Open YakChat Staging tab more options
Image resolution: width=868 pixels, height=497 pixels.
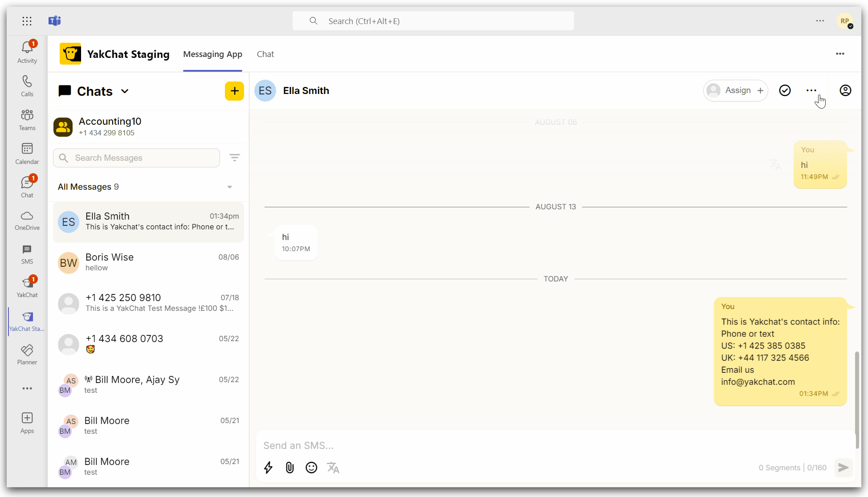840,54
